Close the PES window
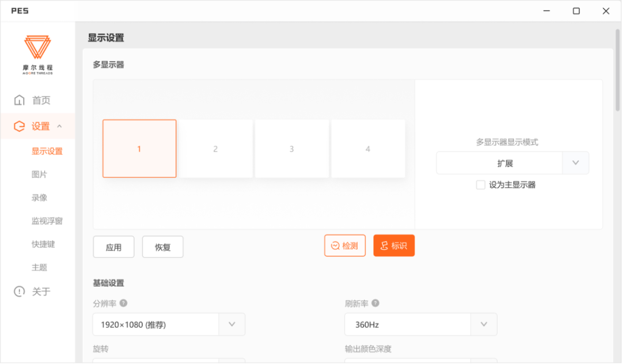Image resolution: width=622 pixels, height=364 pixels. click(x=606, y=11)
